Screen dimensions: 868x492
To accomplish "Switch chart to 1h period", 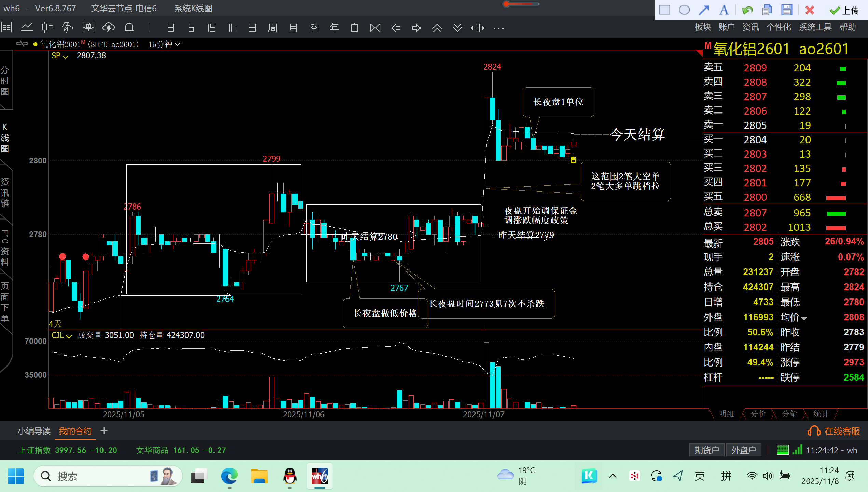I will [x=232, y=28].
